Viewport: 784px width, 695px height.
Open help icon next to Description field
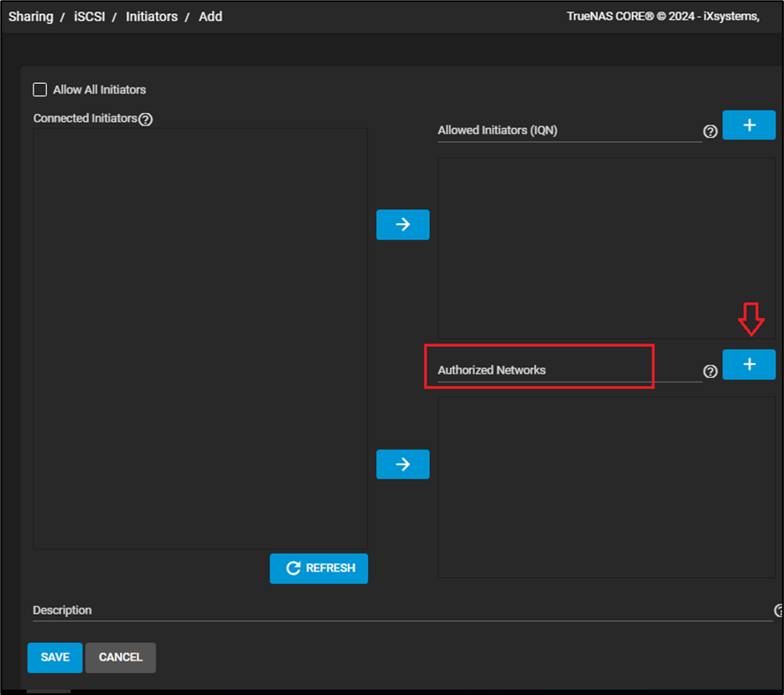click(x=779, y=610)
